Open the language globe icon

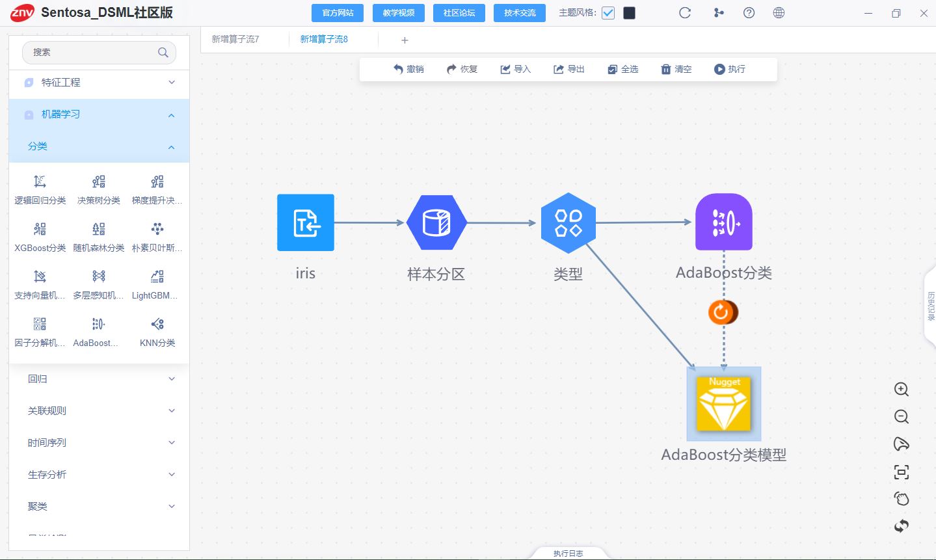coord(779,13)
